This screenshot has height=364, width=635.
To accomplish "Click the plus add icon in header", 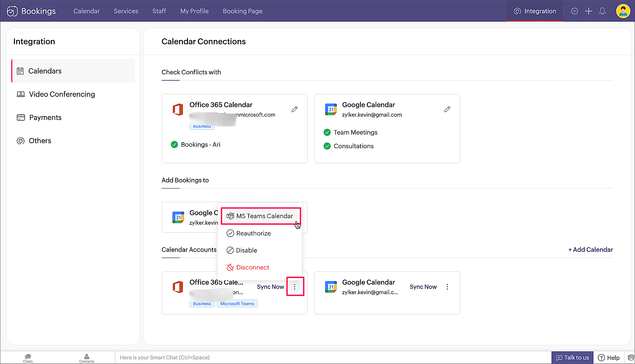I will (588, 11).
